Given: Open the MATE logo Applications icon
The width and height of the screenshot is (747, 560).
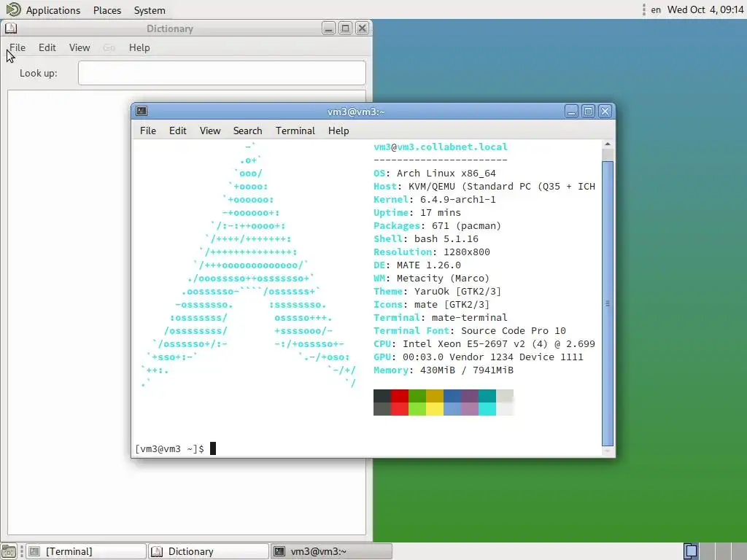Looking at the screenshot, I should (13, 9).
